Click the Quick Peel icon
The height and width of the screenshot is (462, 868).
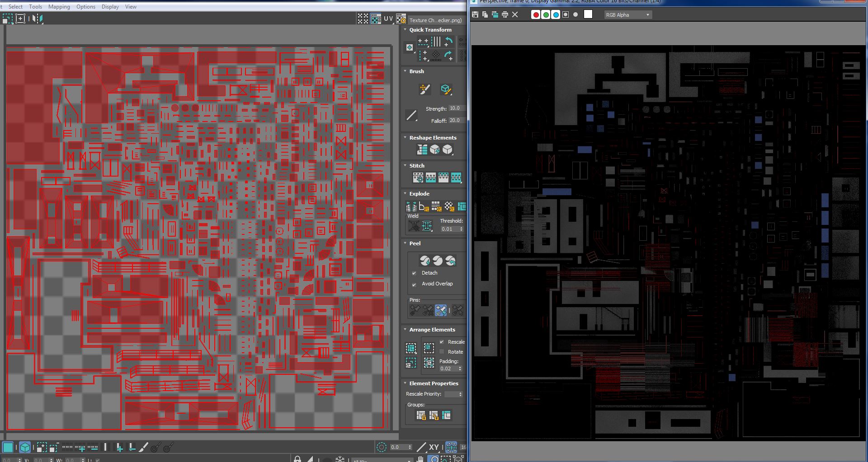pyautogui.click(x=425, y=261)
